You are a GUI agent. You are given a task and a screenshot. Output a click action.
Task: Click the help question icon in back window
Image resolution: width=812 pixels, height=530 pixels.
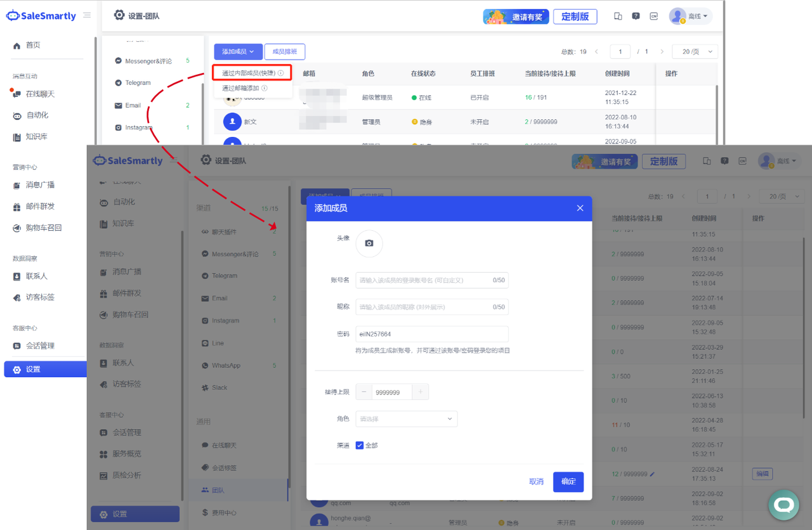[636, 16]
